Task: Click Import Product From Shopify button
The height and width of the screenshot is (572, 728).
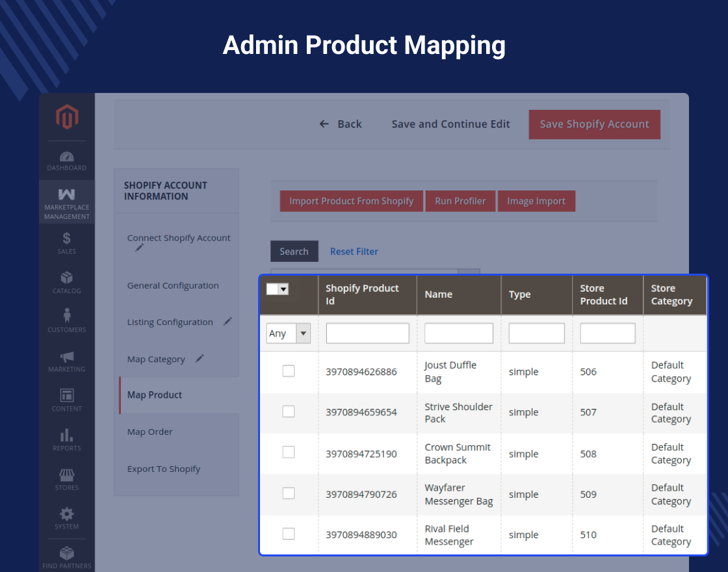Action: click(352, 201)
